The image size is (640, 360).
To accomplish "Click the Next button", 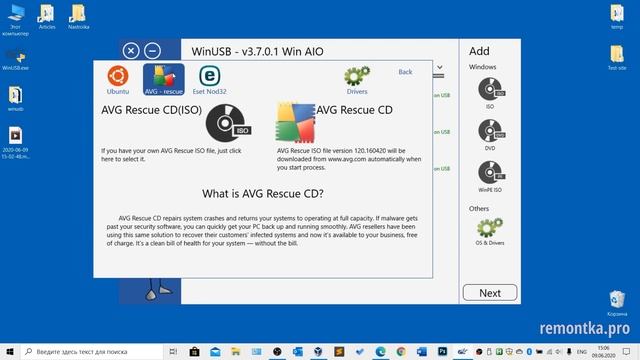I will tap(490, 293).
